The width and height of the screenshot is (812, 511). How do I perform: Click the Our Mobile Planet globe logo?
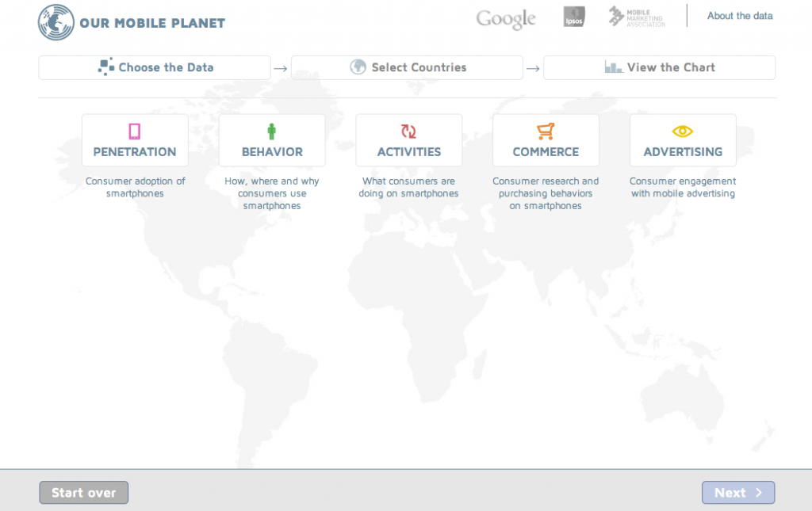(x=55, y=22)
